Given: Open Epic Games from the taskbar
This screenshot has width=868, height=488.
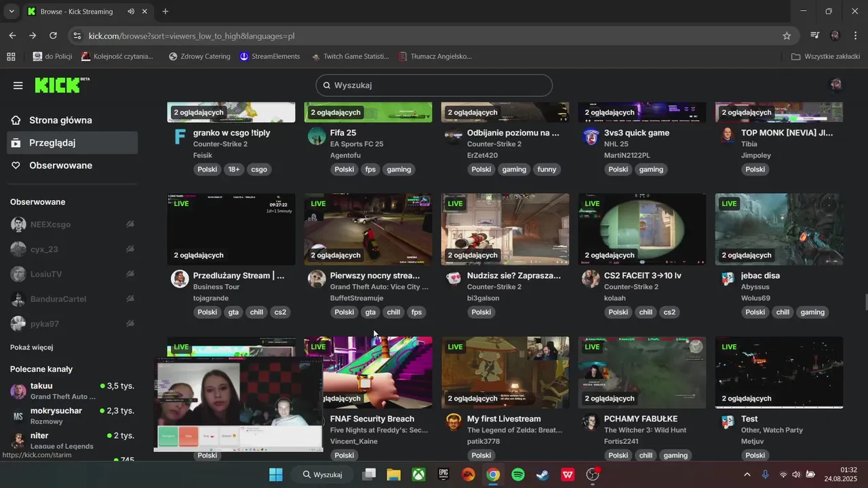Looking at the screenshot, I should coord(443,474).
